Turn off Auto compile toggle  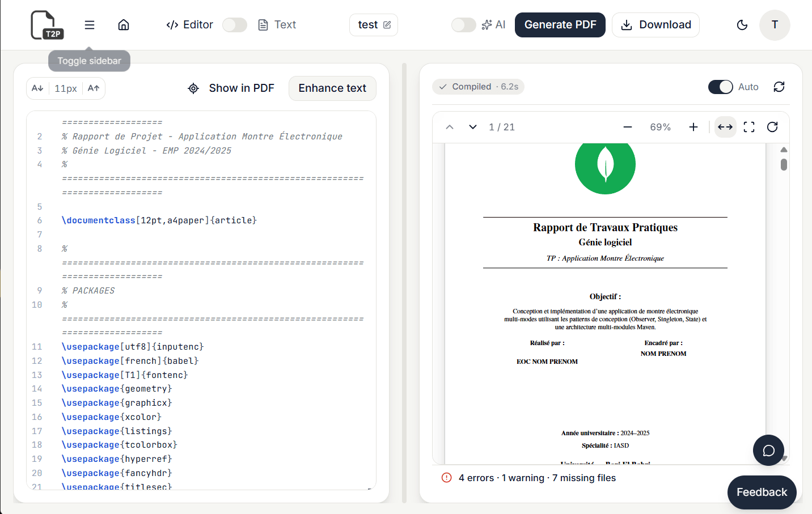pos(721,87)
